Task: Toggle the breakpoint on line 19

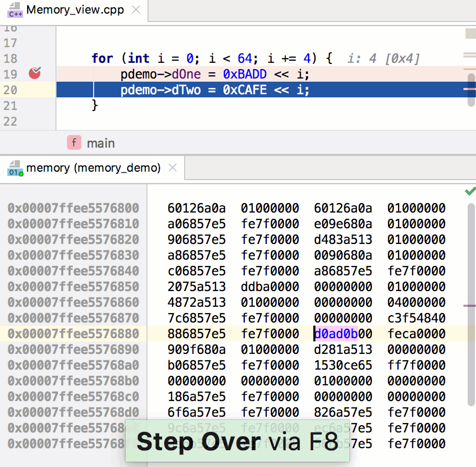Action: 35,74
